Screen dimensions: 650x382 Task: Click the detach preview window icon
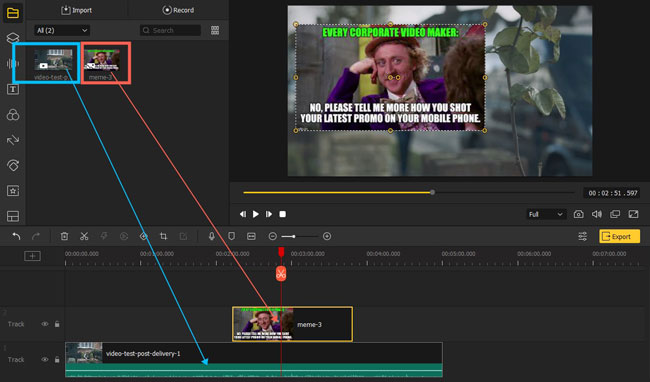point(615,214)
